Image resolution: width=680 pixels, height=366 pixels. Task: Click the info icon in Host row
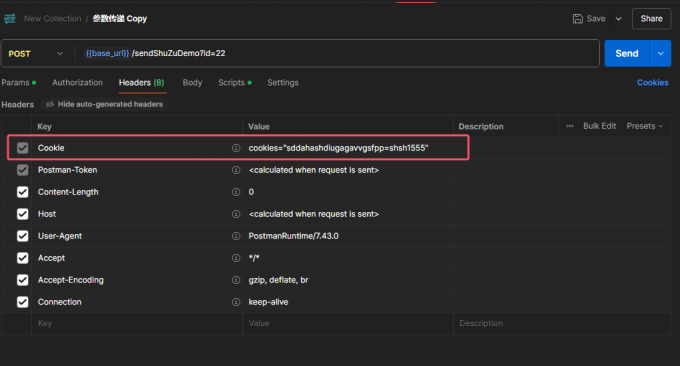(x=236, y=214)
